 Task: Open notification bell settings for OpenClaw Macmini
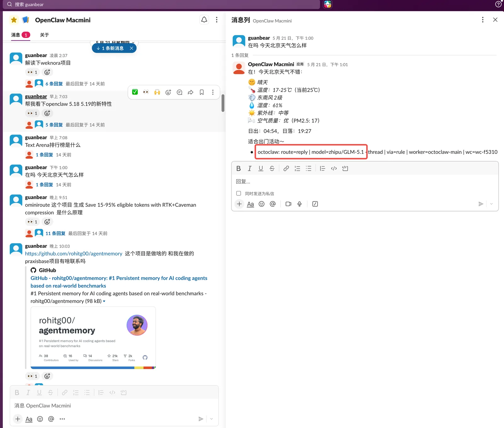204,20
